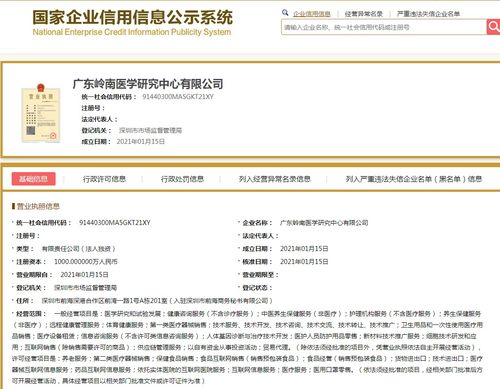Click the 企业名称 value in license section
Image resolution: width=500 pixels, height=389 pixels.
pyautogui.click(x=324, y=223)
